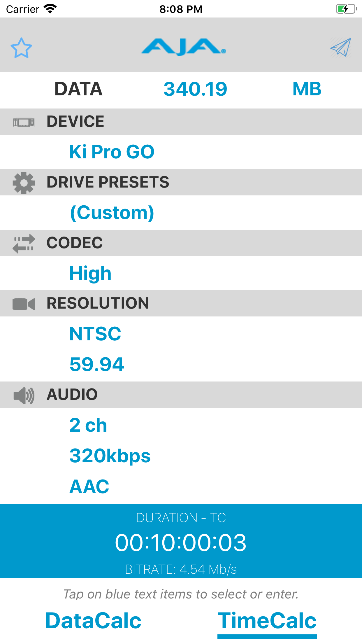
Task: Edit the 340.19 data value
Action: point(195,89)
